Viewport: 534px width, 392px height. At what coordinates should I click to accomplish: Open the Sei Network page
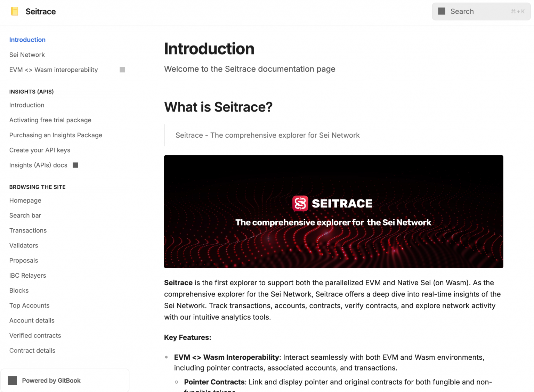(x=27, y=55)
